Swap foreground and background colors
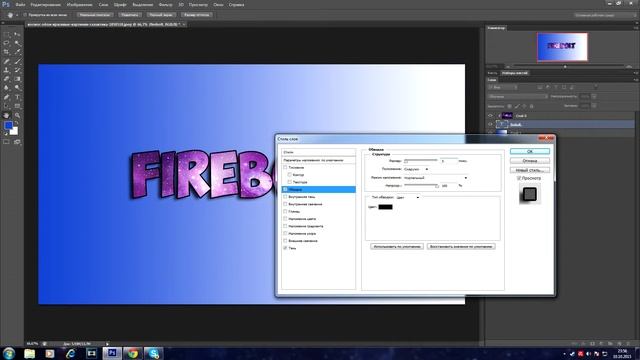The height and width of the screenshot is (360, 640). [x=17, y=123]
